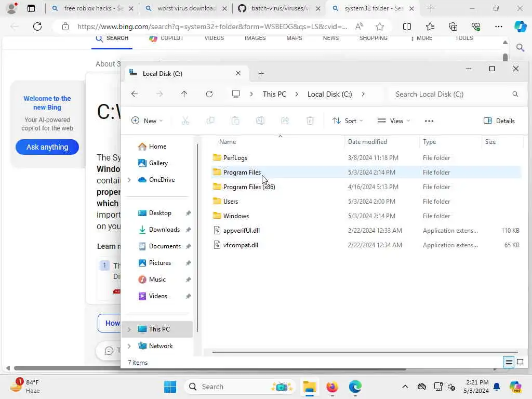Click the Copy icon in Explorer toolbar
532x399 pixels.
[x=210, y=121]
